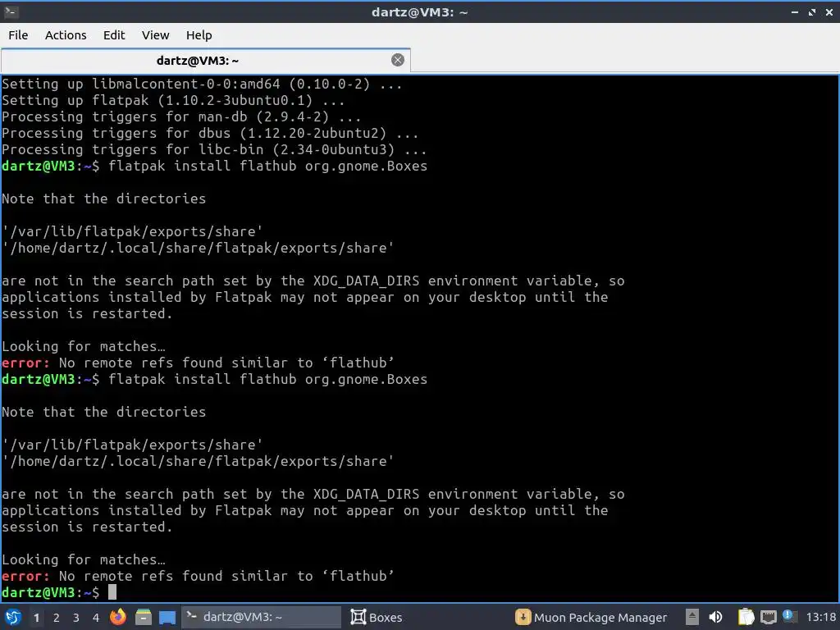Switch to virtual desktop 2
840x630 pixels.
pyautogui.click(x=57, y=618)
